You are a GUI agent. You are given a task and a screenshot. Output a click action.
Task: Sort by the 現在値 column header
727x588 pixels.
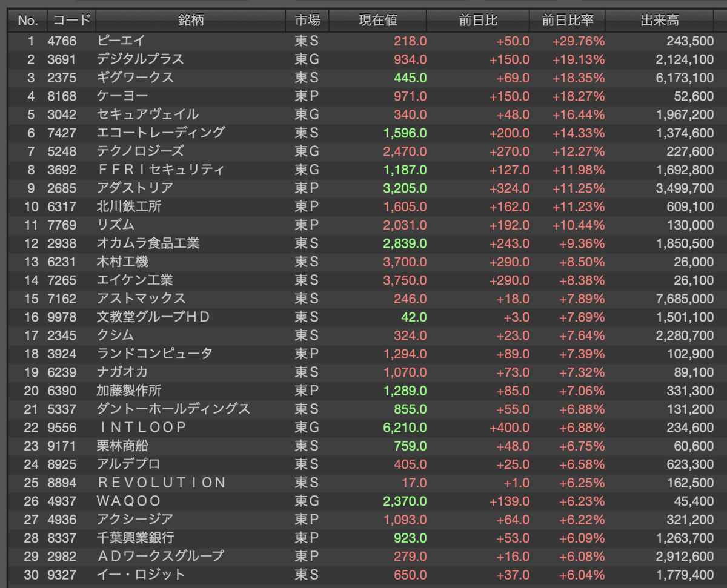(378, 21)
